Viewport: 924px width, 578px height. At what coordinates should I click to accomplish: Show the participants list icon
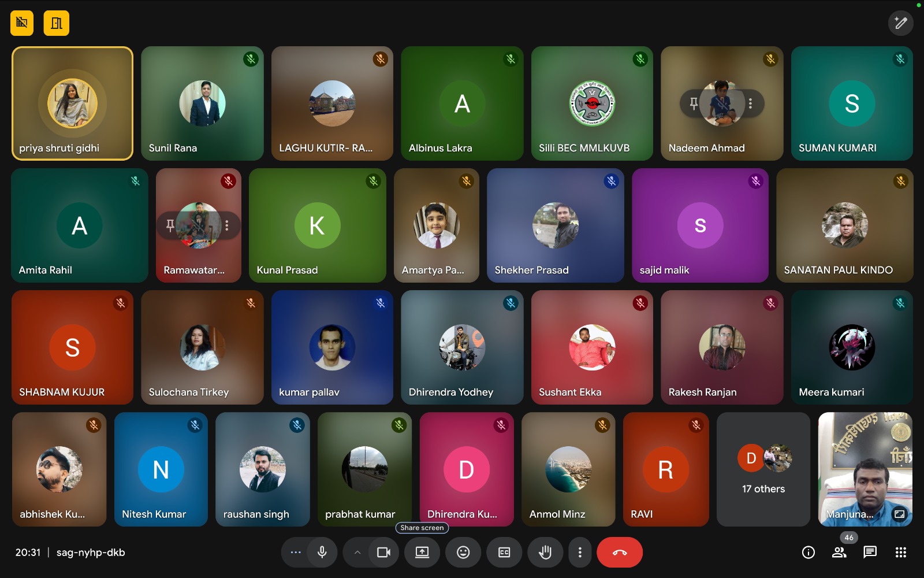point(839,553)
